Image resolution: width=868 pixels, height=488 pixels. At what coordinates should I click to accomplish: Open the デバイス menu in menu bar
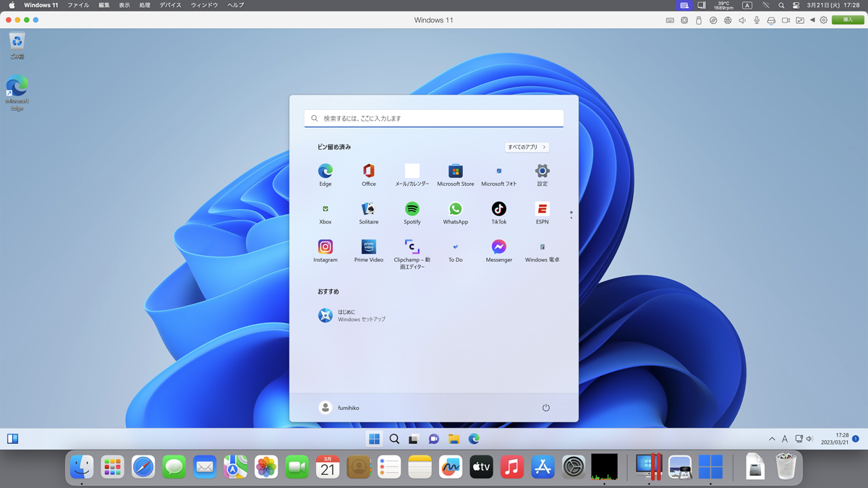click(x=171, y=5)
